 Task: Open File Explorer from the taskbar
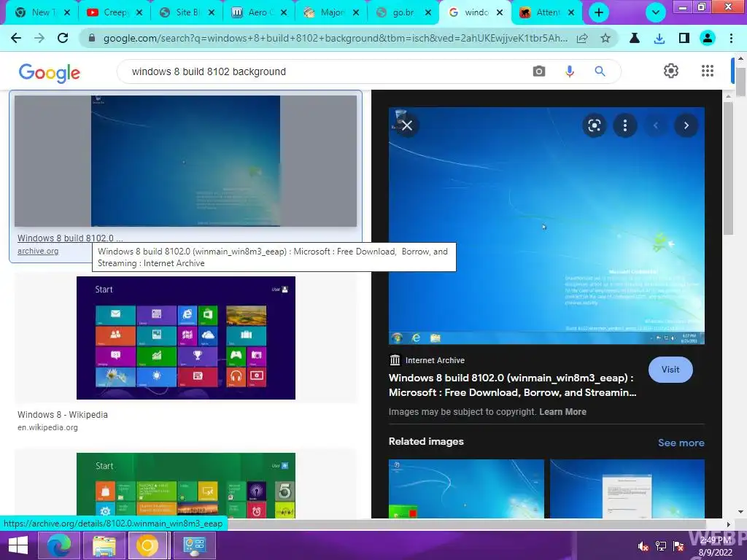pyautogui.click(x=104, y=545)
